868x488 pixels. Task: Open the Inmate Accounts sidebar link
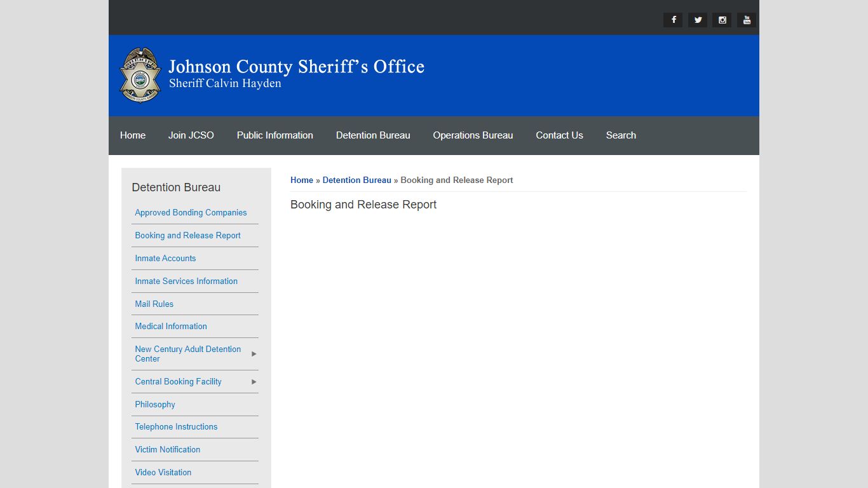[165, 259]
